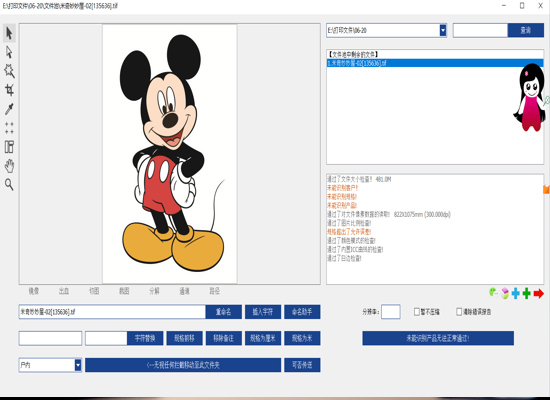Image resolution: width=550 pixels, height=400 pixels.
Task: Open the E:\打印文件\06-20 folder dropdown
Action: point(443,31)
